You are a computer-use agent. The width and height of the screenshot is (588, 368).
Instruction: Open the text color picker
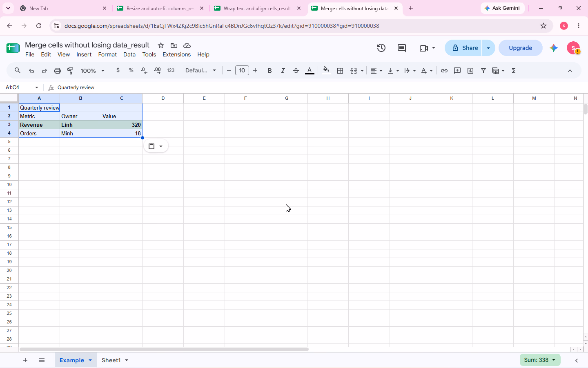(x=310, y=71)
